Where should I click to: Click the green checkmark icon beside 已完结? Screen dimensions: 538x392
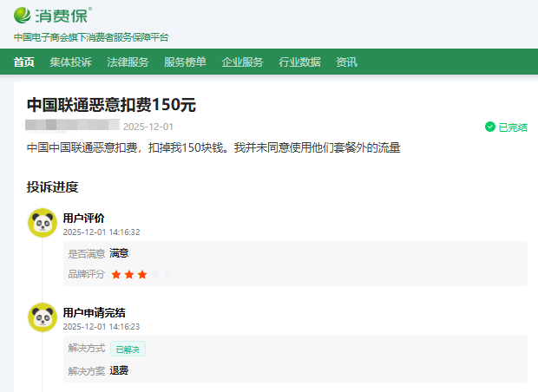[x=489, y=127]
